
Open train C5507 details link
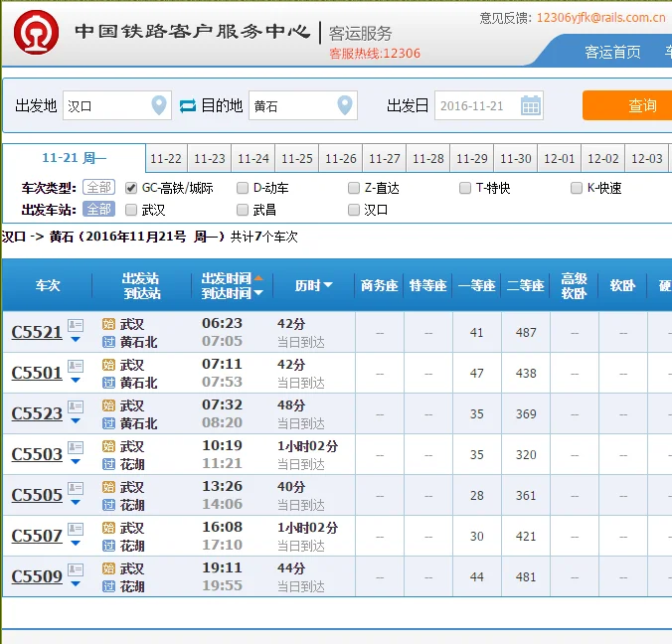[37, 536]
